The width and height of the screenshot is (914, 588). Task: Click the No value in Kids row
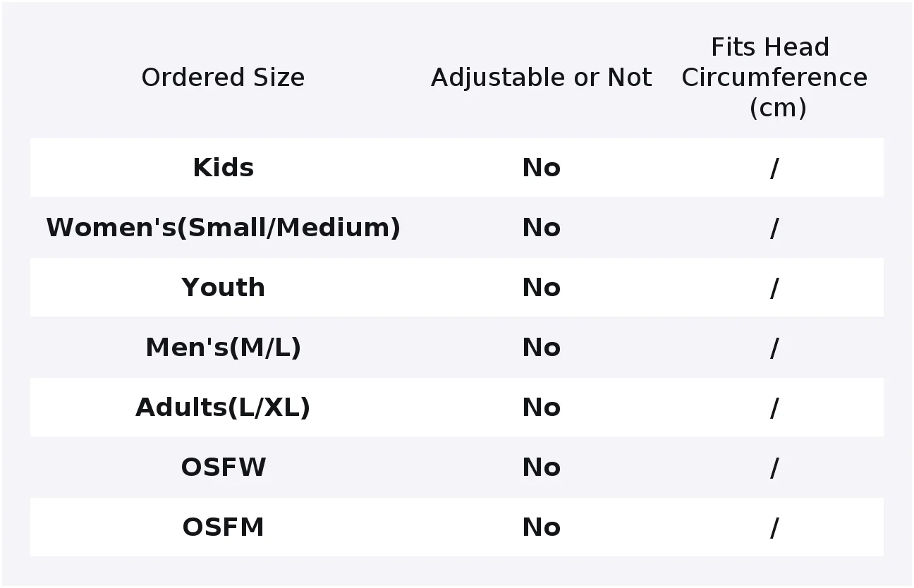tap(541, 168)
